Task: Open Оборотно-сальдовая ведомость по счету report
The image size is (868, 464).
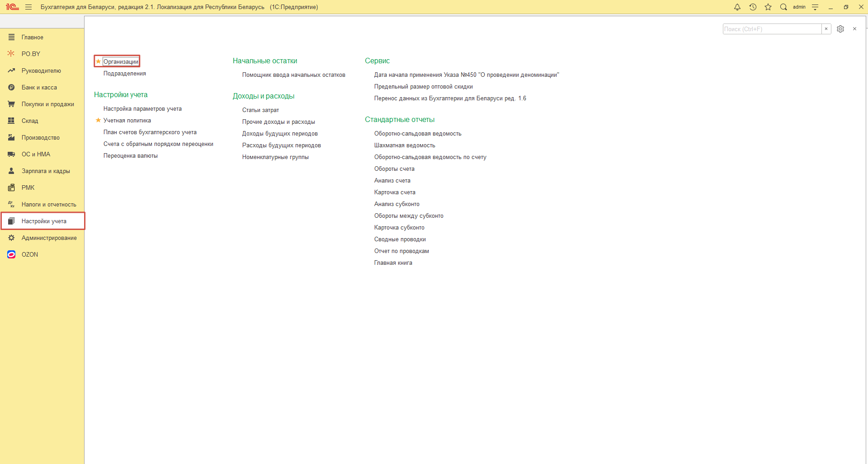Action: pyautogui.click(x=430, y=157)
